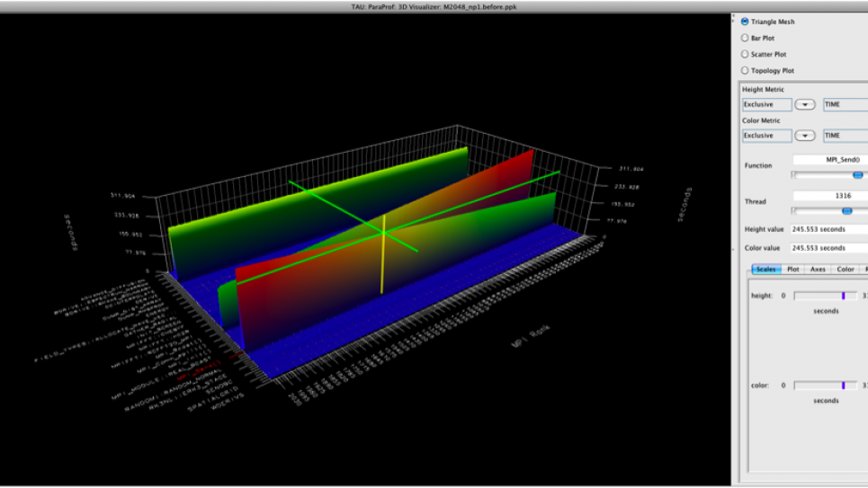This screenshot has height=488, width=868.
Task: Click the Height Metric Exclusive field
Action: click(x=766, y=104)
